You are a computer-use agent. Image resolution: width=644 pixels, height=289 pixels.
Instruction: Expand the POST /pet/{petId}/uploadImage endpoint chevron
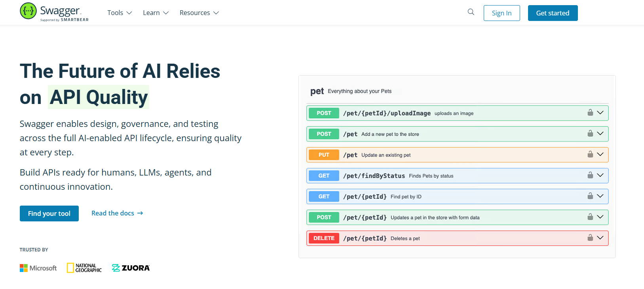point(600,113)
